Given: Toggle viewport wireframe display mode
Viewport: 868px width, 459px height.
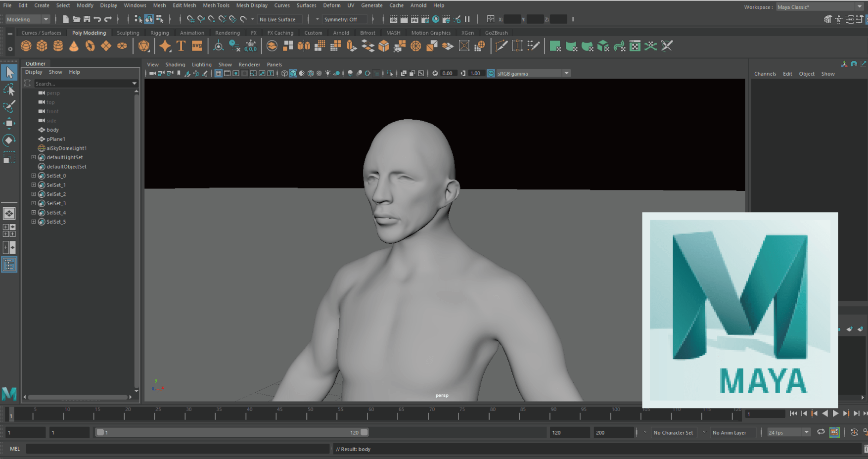Looking at the screenshot, I should click(284, 73).
